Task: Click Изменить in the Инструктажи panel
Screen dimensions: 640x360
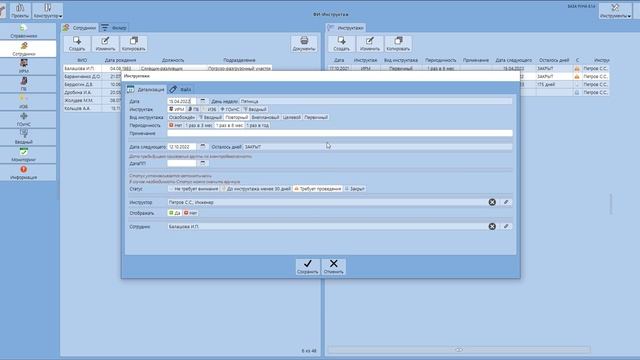Action: pyautogui.click(x=370, y=44)
